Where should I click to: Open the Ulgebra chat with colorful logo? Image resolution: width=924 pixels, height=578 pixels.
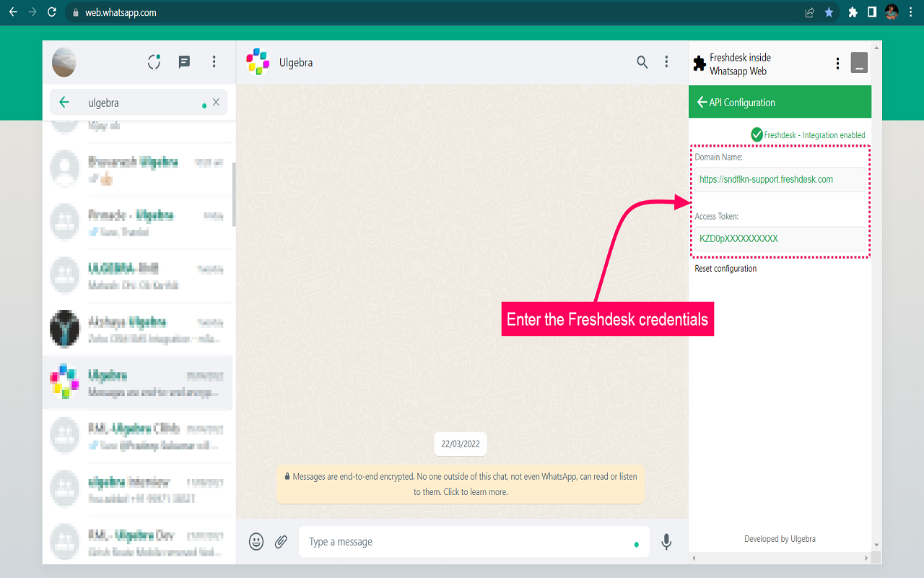coord(138,383)
